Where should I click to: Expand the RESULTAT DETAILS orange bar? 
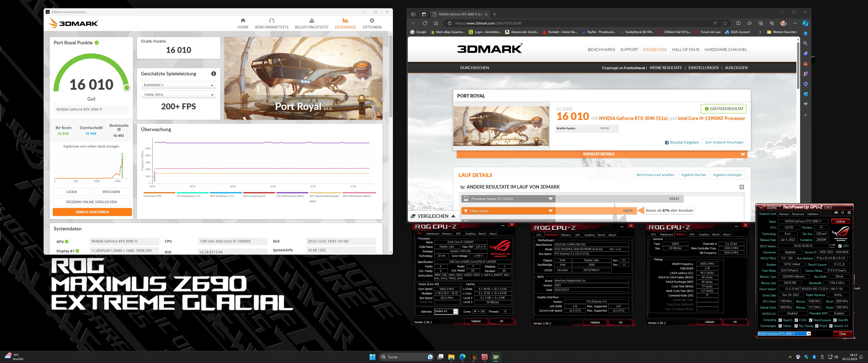[x=602, y=154]
